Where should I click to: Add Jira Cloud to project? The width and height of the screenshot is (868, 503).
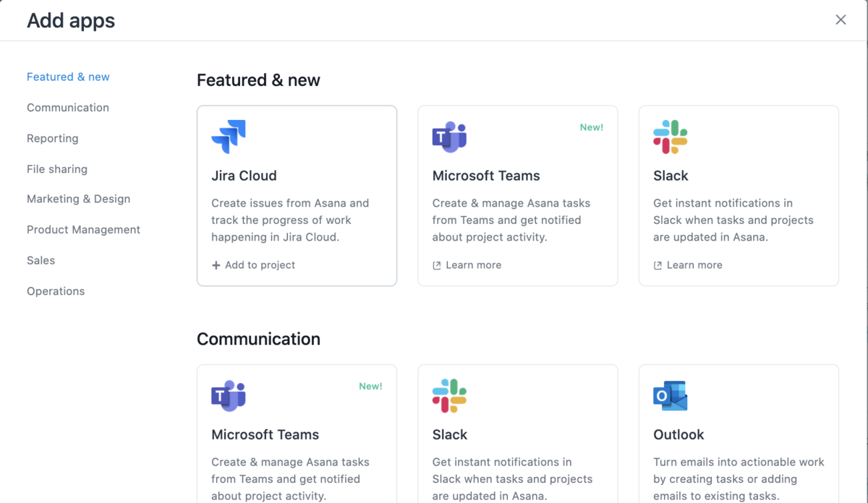point(253,265)
